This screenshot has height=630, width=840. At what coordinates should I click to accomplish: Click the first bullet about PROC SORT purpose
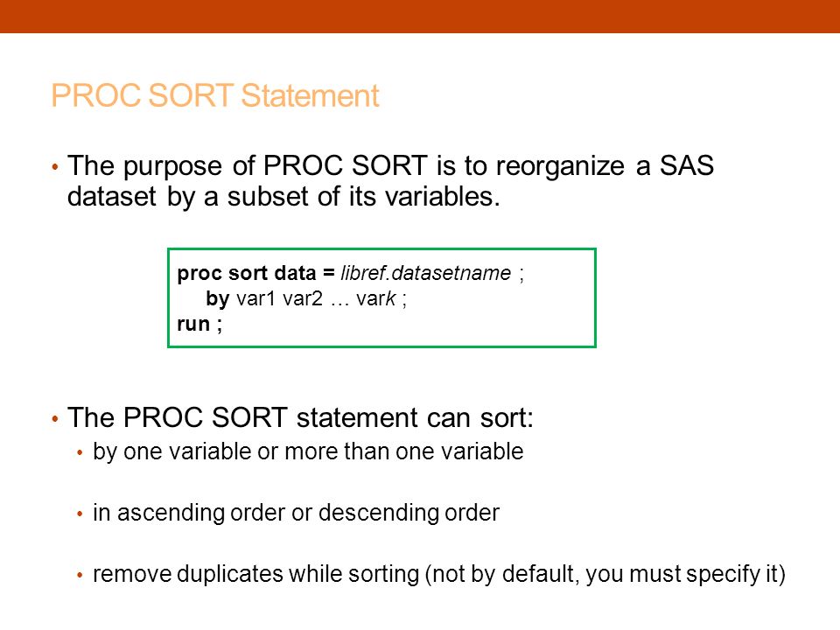[390, 180]
